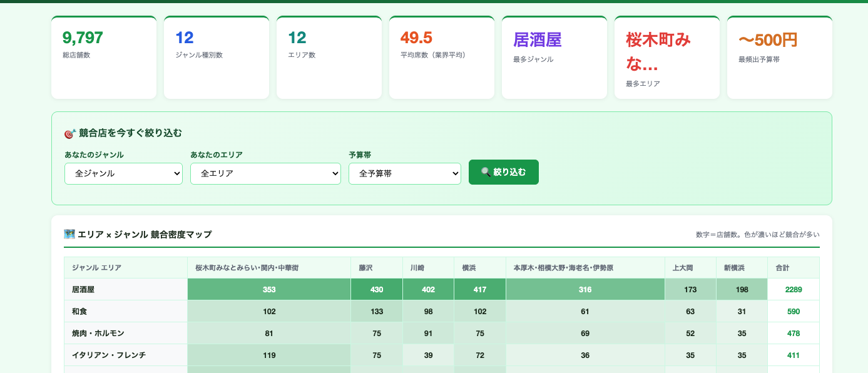Click the 新横浜 column header
This screenshot has height=373, width=868.
742,268
